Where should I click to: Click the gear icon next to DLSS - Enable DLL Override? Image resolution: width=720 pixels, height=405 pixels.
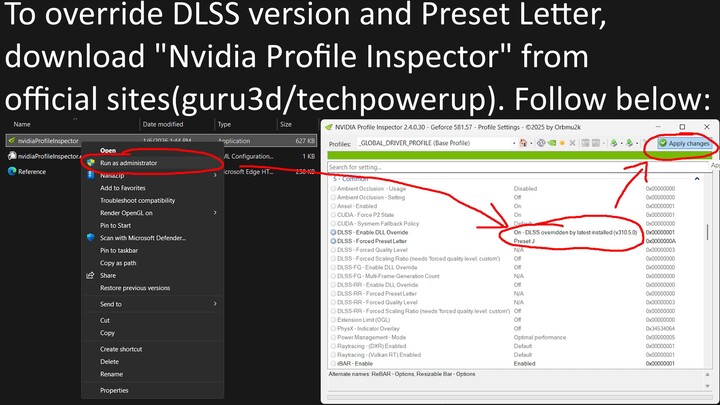pos(333,232)
